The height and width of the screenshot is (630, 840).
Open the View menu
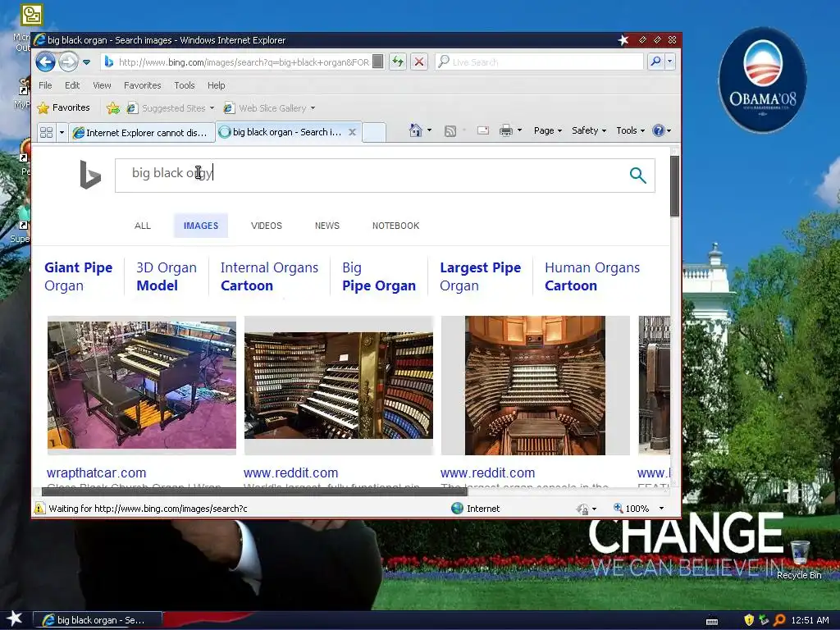[102, 85]
